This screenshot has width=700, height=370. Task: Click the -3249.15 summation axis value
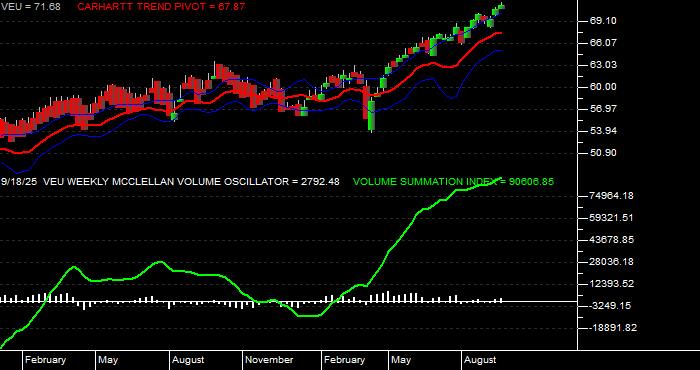[611, 306]
